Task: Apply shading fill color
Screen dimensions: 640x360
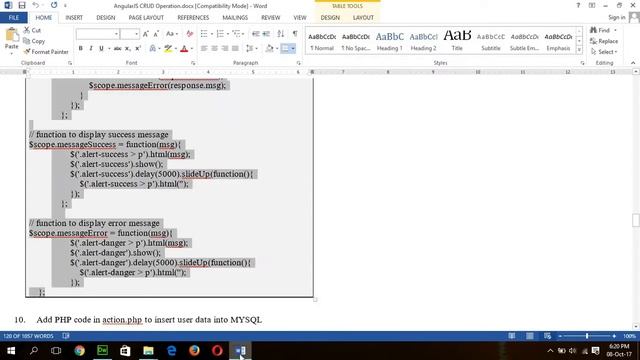Action: 269,49
